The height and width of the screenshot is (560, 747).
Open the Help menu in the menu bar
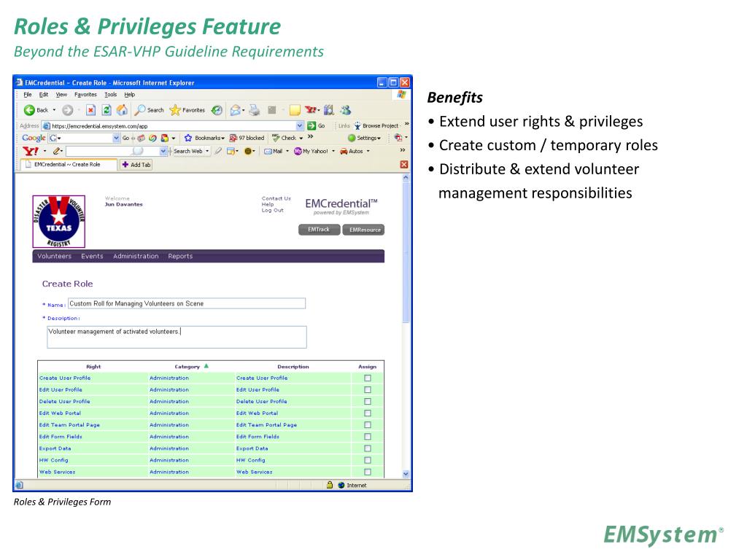pos(130,95)
